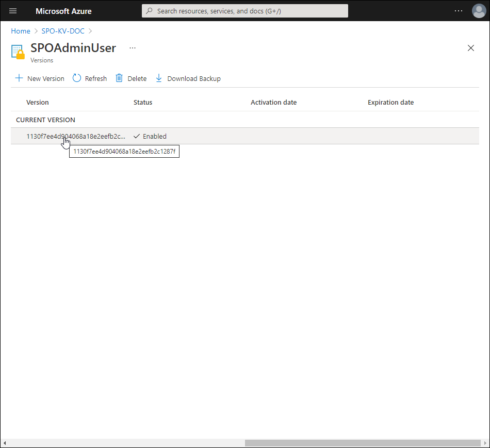Click the Microsoft Azure portal title
The image size is (490, 448).
(63, 11)
